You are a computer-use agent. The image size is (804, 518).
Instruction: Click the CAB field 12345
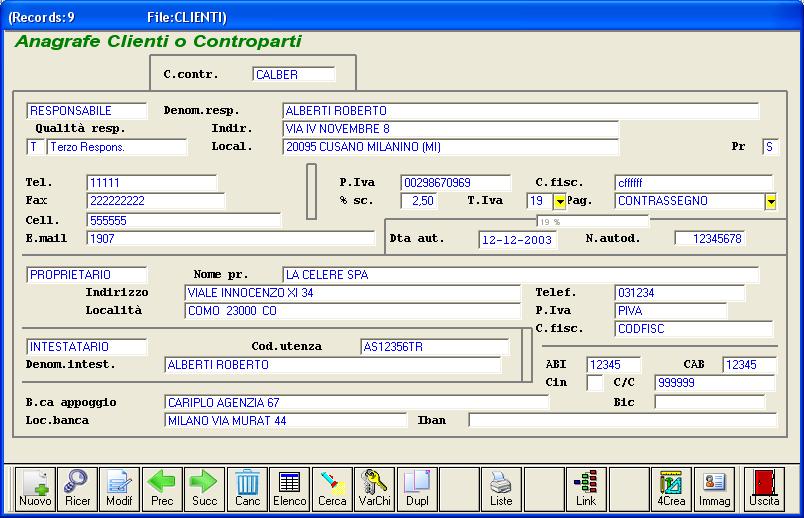pyautogui.click(x=750, y=365)
